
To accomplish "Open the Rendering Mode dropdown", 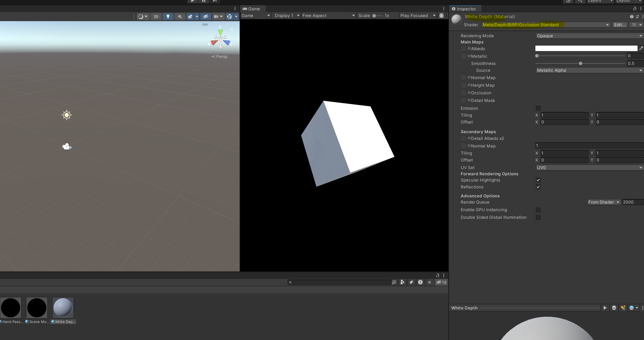I will point(589,36).
